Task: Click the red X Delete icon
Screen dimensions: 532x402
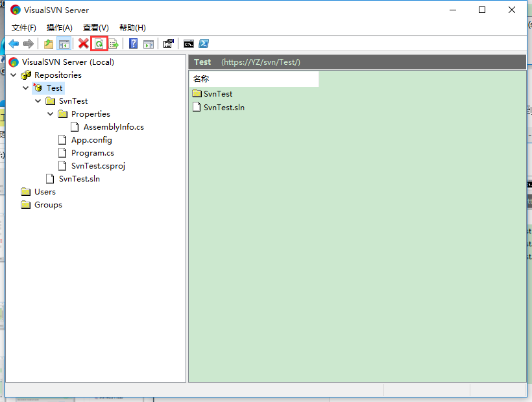Action: (84, 43)
